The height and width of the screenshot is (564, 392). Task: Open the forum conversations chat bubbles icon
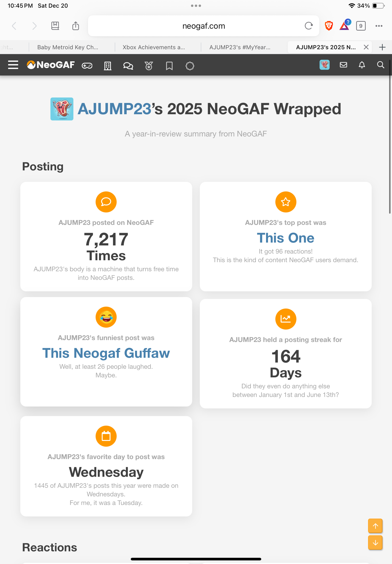pyautogui.click(x=128, y=65)
